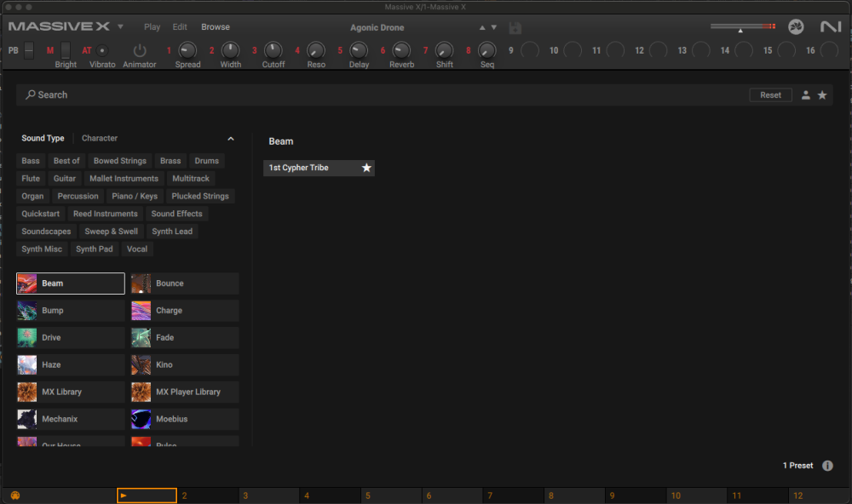The width and height of the screenshot is (852, 504).
Task: Filter by the Piano / Keys tag
Action: pyautogui.click(x=135, y=196)
